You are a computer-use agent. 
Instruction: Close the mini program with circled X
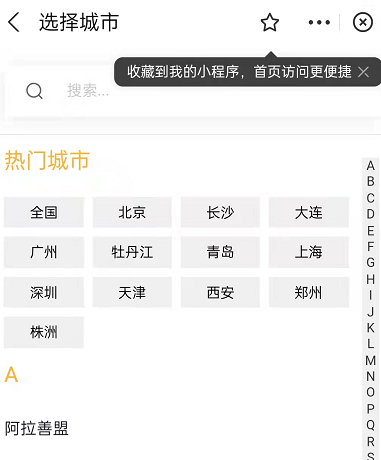pos(363,22)
